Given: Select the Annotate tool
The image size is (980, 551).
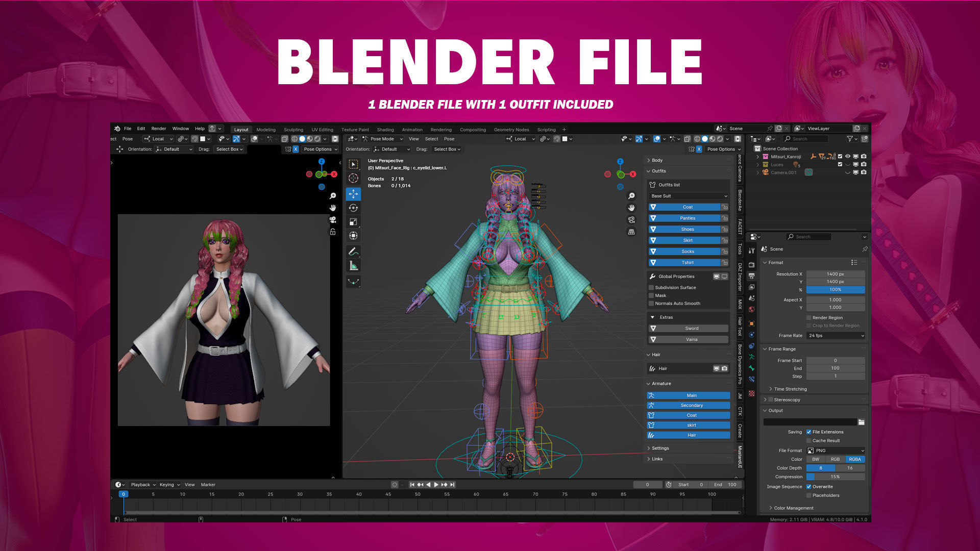Looking at the screenshot, I should point(353,252).
